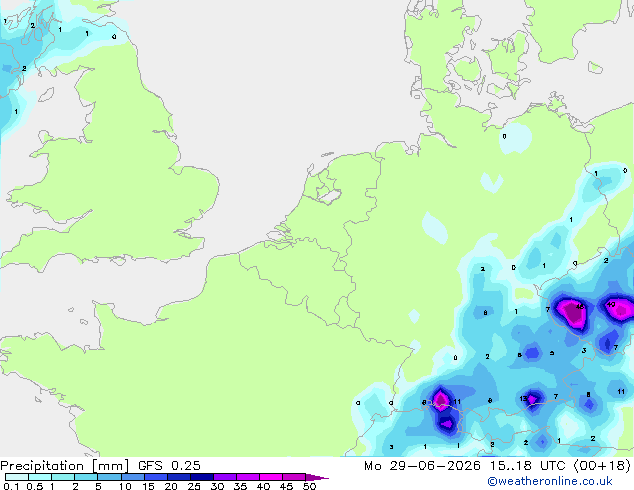Click the lightest 0.1–0.5 mm legend swatch
Image resolution: width=634 pixels, height=490 pixels.
[x=17, y=477]
